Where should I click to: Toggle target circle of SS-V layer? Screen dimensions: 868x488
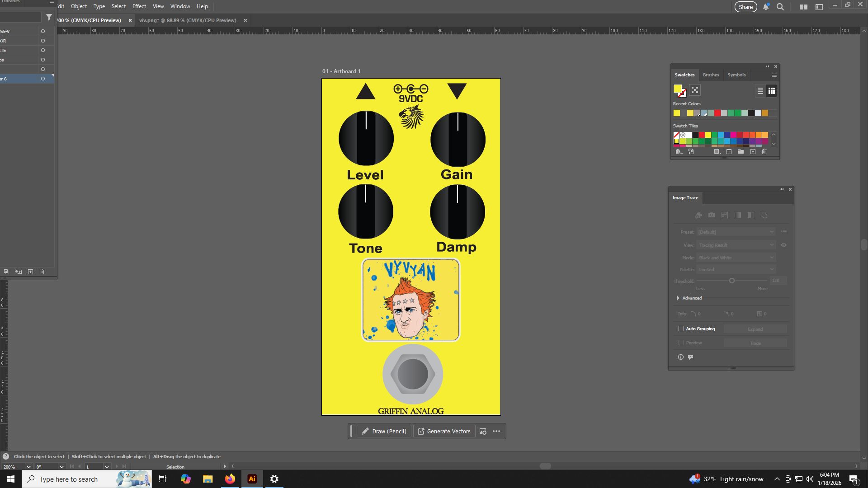43,31
